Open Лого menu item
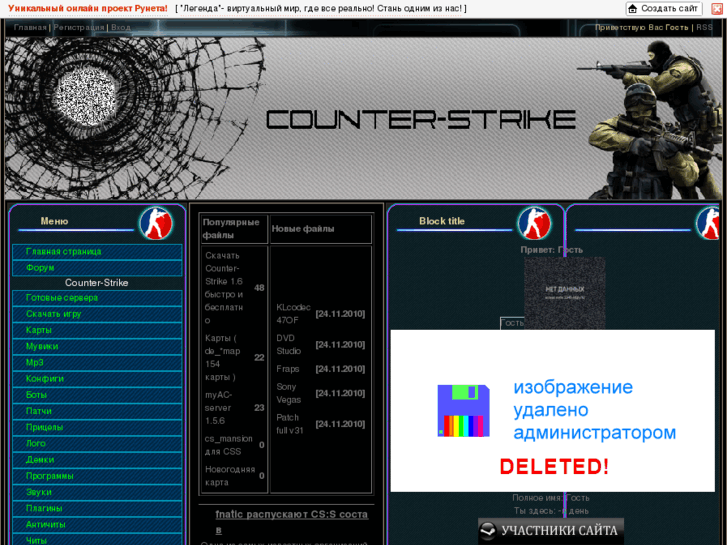Viewport: 727px width, 545px height. pyautogui.click(x=97, y=444)
